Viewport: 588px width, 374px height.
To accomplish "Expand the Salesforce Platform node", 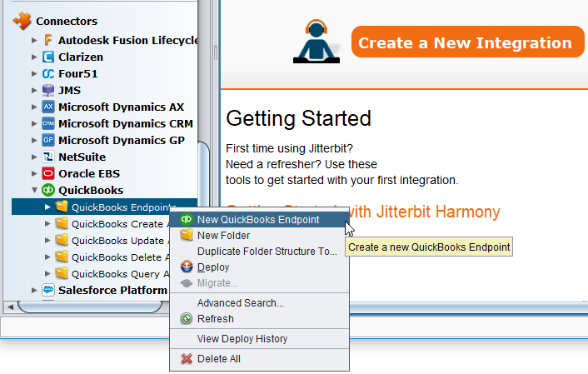I will point(34,290).
